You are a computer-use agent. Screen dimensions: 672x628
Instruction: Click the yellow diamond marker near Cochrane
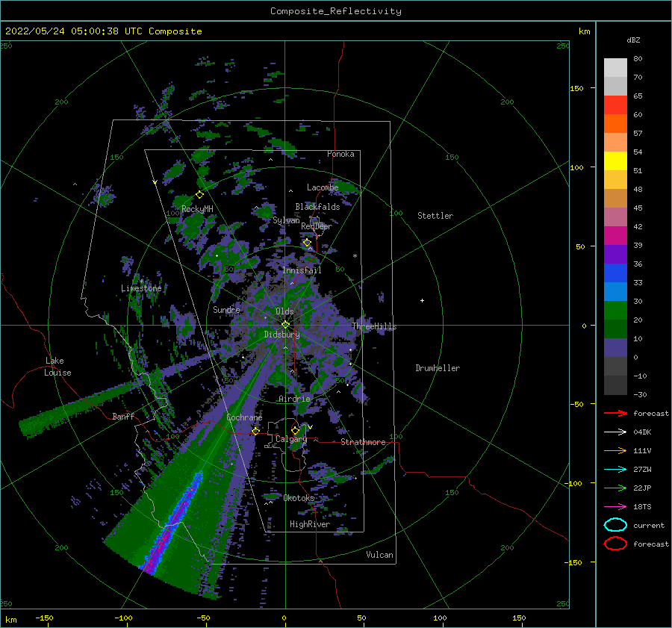255,431
